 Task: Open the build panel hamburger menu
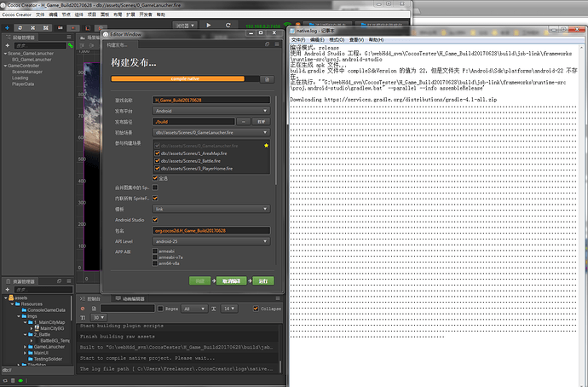277,44
